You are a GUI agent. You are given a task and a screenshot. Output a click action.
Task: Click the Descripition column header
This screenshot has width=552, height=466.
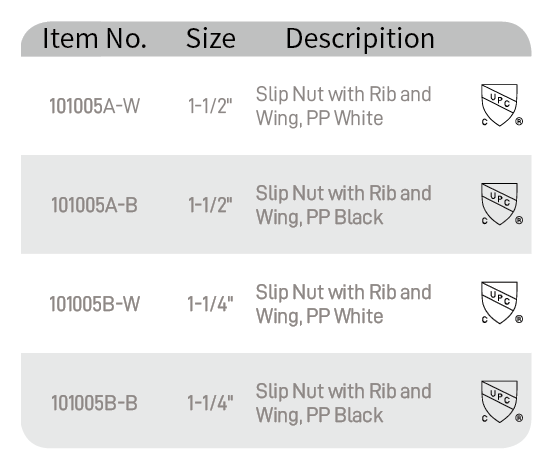click(360, 39)
